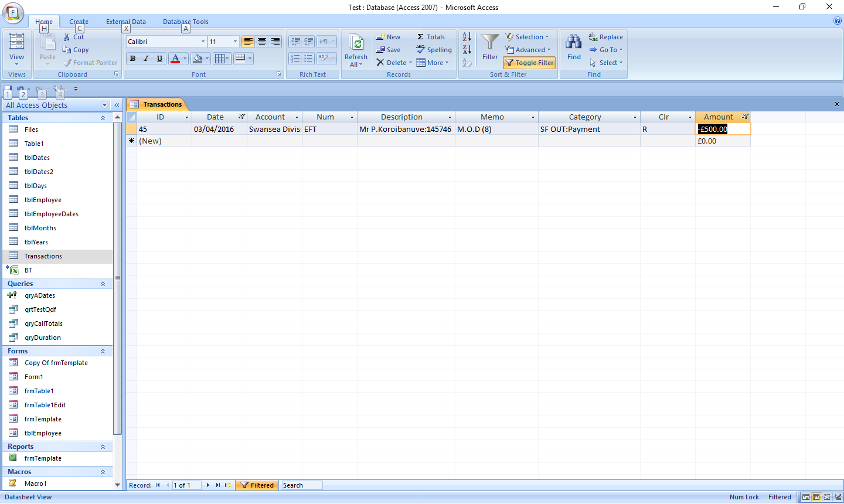Open Go To dropdown
Image resolution: width=844 pixels, height=504 pixels.
606,50
